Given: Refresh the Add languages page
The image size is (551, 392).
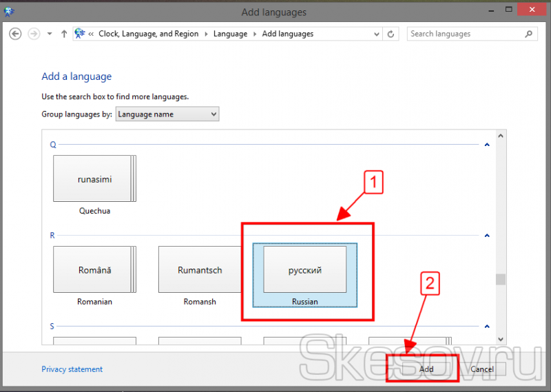Looking at the screenshot, I should (391, 34).
